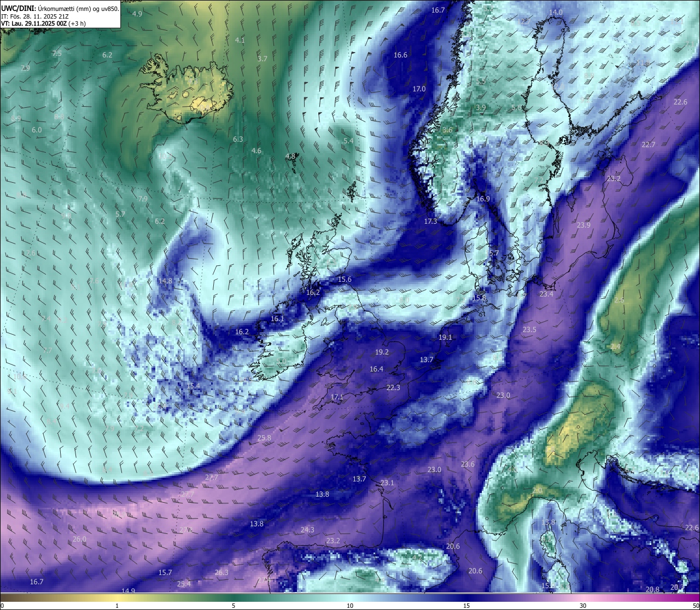Click the 3.6 value over Norway

pyautogui.click(x=447, y=130)
